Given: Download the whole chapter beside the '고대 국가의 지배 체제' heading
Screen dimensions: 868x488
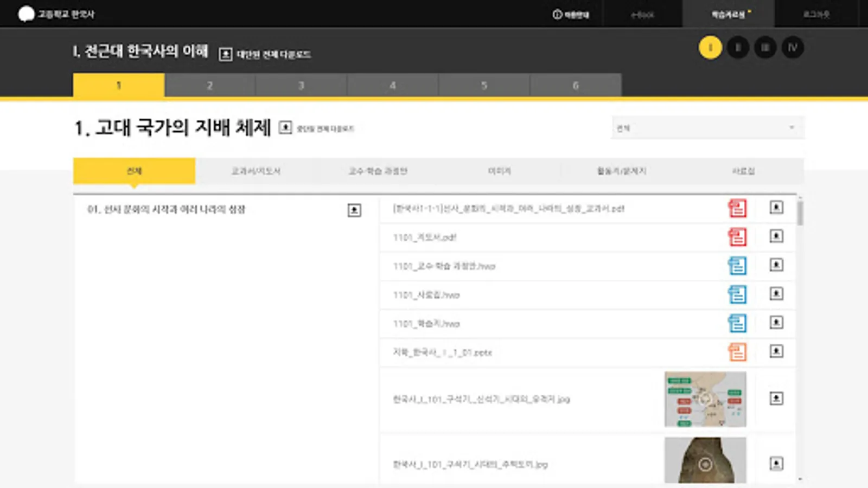Looking at the screenshot, I should pyautogui.click(x=285, y=127).
